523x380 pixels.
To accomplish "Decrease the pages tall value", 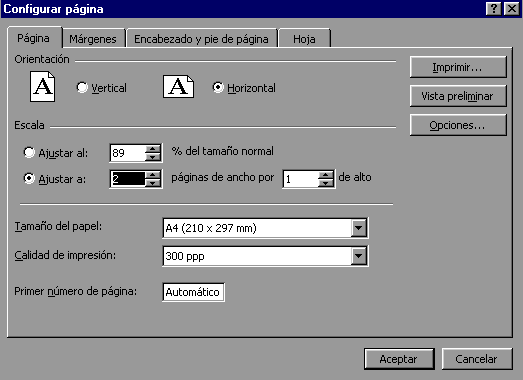I will (x=326, y=183).
